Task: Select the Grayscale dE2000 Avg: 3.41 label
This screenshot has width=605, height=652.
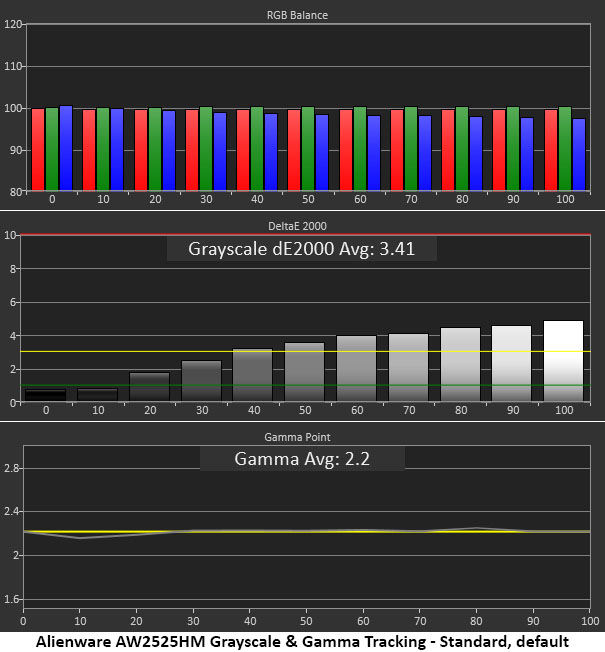Action: pos(301,249)
